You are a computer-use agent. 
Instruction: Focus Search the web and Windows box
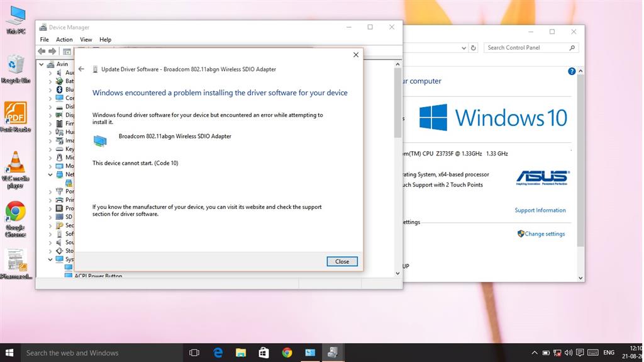[x=102, y=353]
